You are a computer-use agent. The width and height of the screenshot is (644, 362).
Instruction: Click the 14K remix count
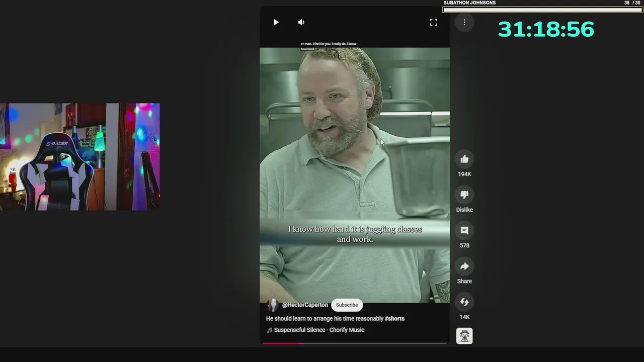tap(464, 317)
